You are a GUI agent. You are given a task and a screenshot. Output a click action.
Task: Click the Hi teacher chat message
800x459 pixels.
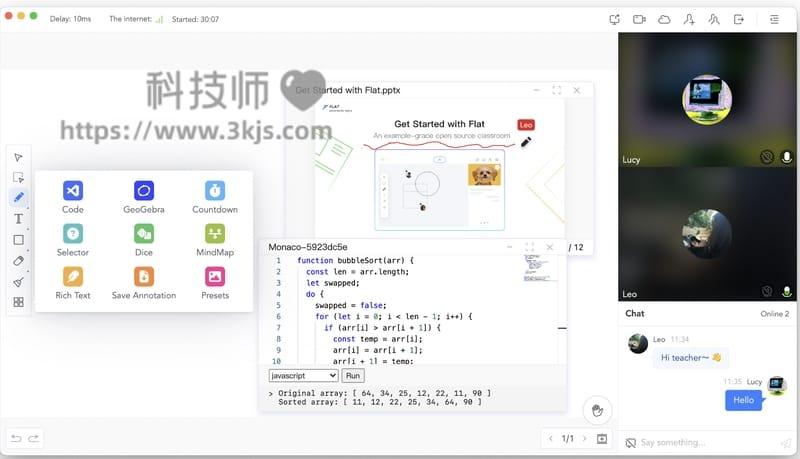click(x=691, y=358)
